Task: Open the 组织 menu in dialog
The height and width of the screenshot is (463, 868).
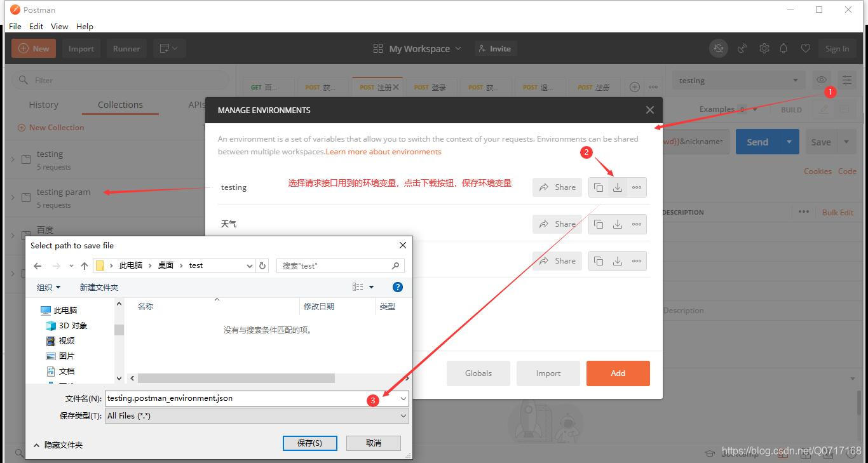Action: coord(48,287)
